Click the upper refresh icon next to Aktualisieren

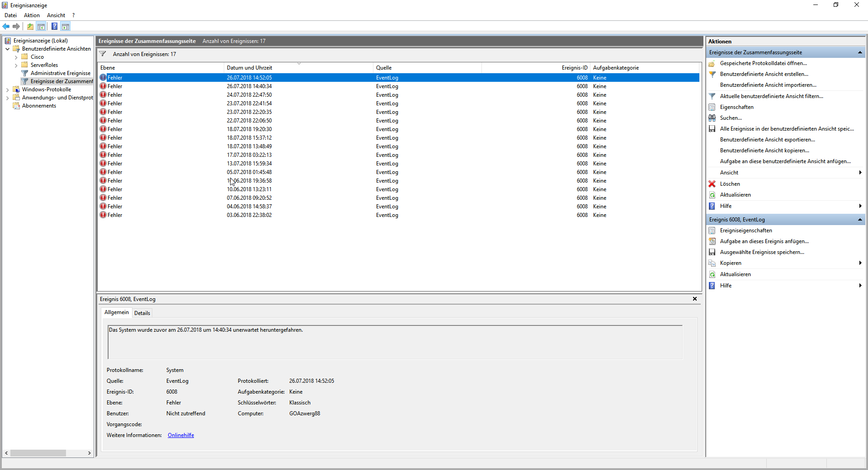pyautogui.click(x=712, y=195)
